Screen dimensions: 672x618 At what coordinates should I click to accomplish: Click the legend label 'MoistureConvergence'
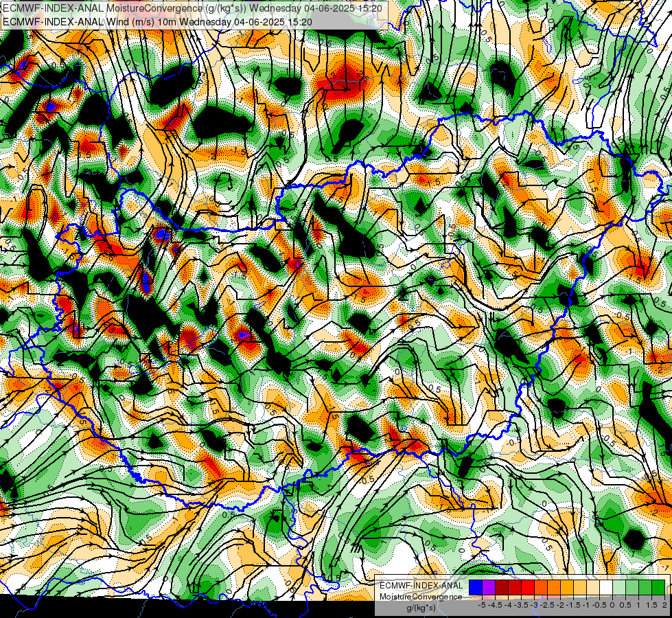421,597
